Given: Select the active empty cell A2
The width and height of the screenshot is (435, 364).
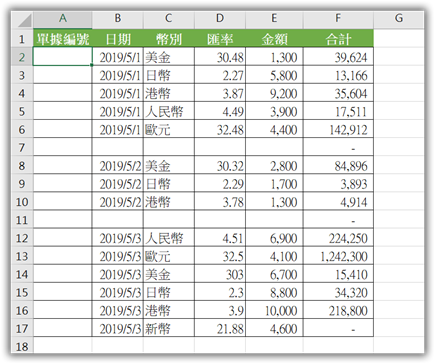Looking at the screenshot, I should point(63,57).
